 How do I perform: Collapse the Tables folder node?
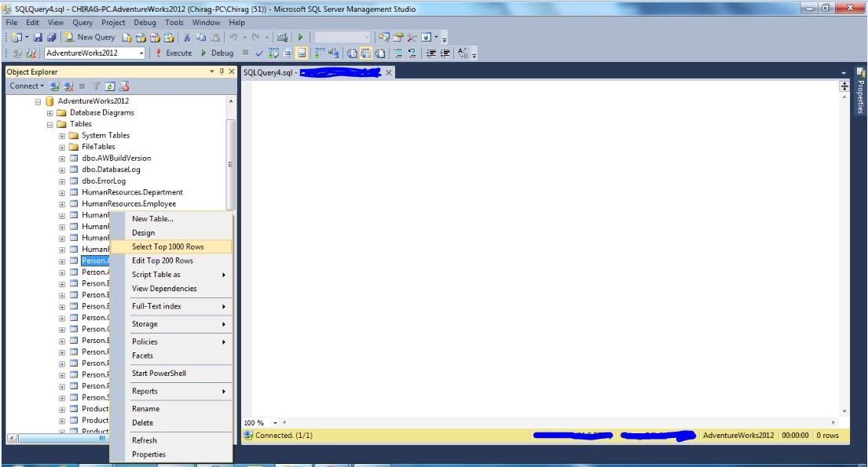[50, 124]
